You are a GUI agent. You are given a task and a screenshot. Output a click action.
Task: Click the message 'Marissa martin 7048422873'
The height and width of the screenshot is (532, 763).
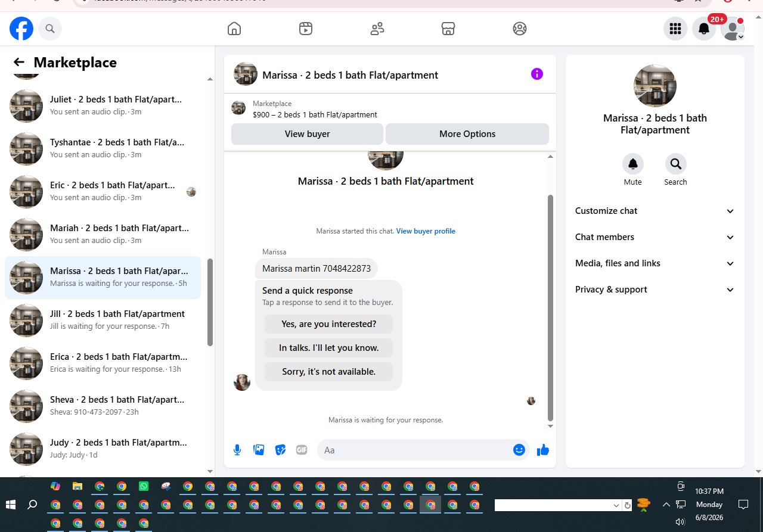point(317,269)
